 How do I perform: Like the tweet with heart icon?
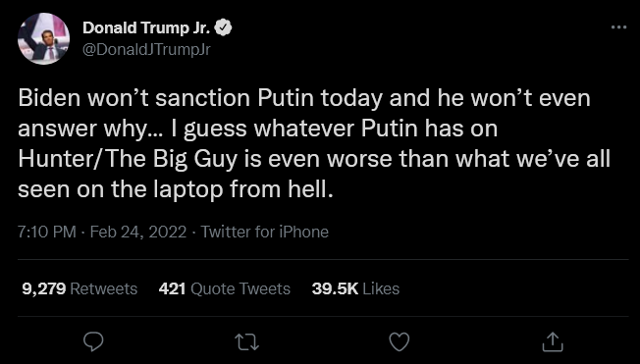pos(400,342)
